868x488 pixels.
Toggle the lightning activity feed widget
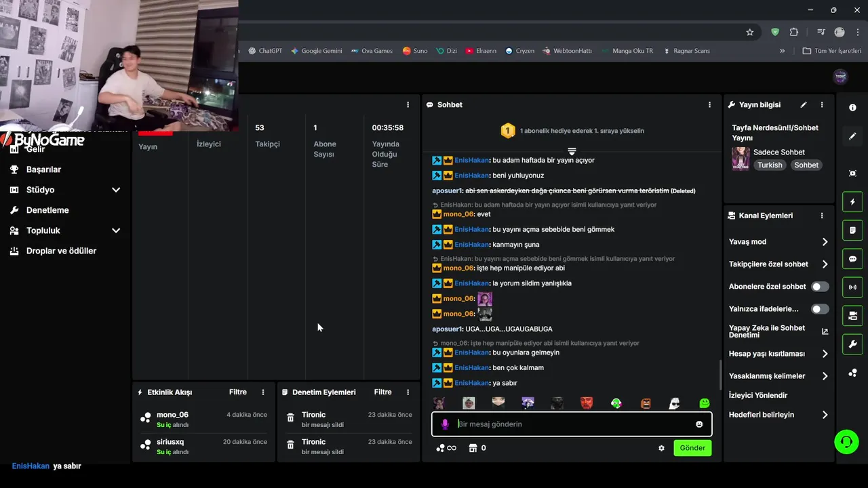852,202
